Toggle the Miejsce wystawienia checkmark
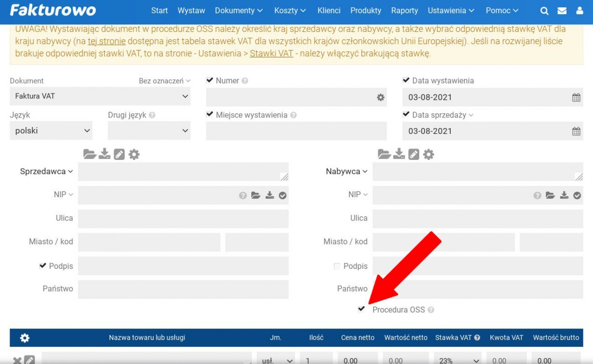 tap(210, 114)
